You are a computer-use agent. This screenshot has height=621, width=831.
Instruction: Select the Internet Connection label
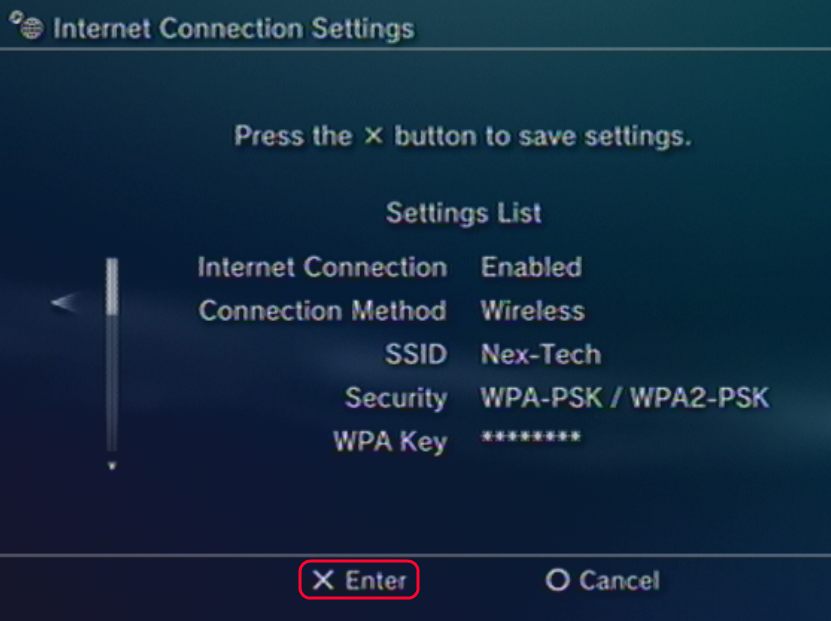[322, 268]
